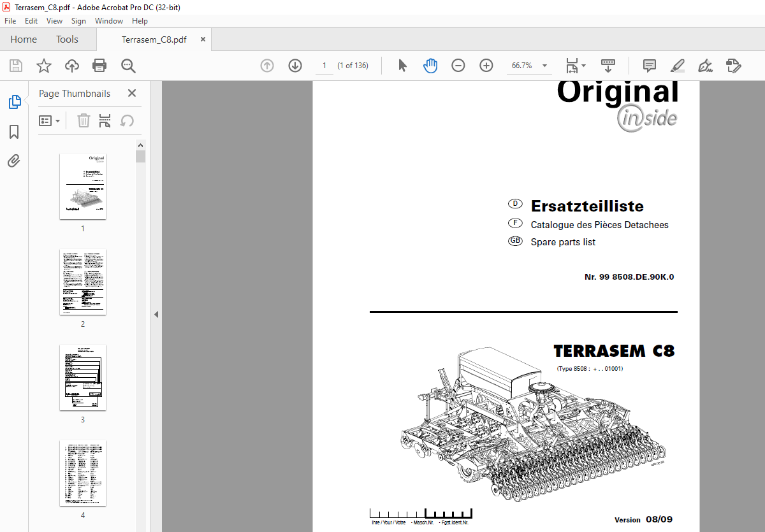Print the document using the printer icon
Image resolution: width=765 pixels, height=532 pixels.
pyautogui.click(x=99, y=66)
